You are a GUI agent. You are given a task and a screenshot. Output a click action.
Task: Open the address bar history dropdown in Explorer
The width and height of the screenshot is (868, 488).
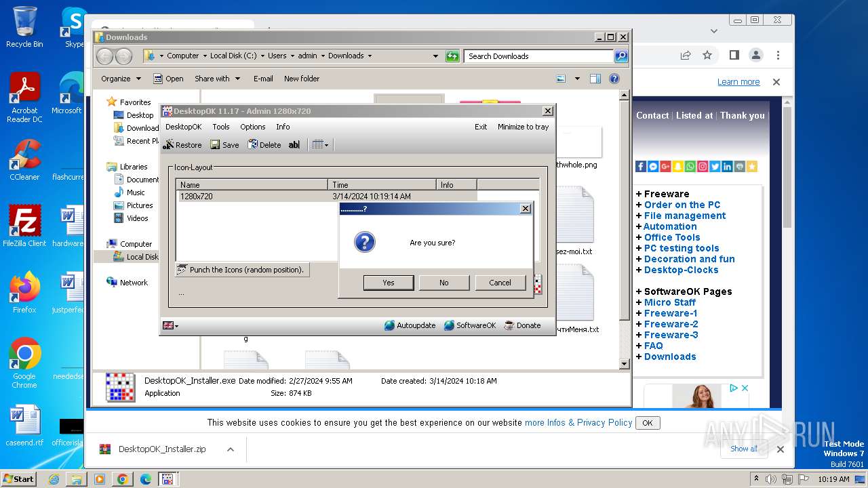pyautogui.click(x=435, y=56)
